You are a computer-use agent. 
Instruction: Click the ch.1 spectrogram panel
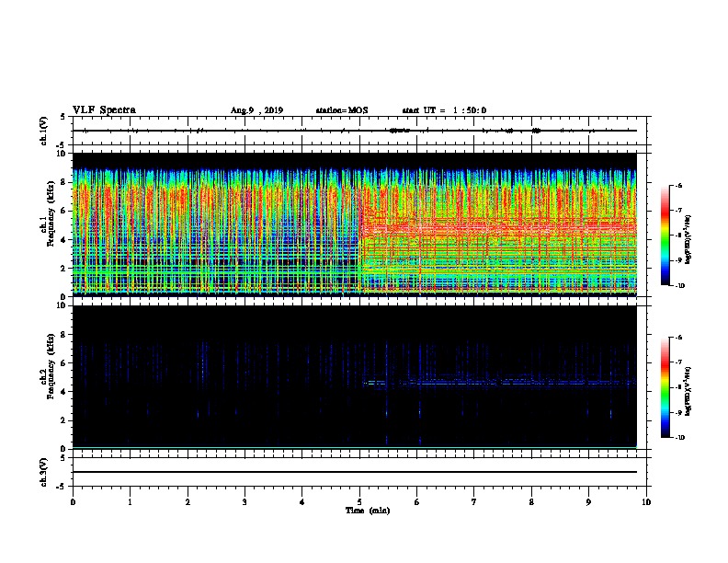click(x=354, y=224)
